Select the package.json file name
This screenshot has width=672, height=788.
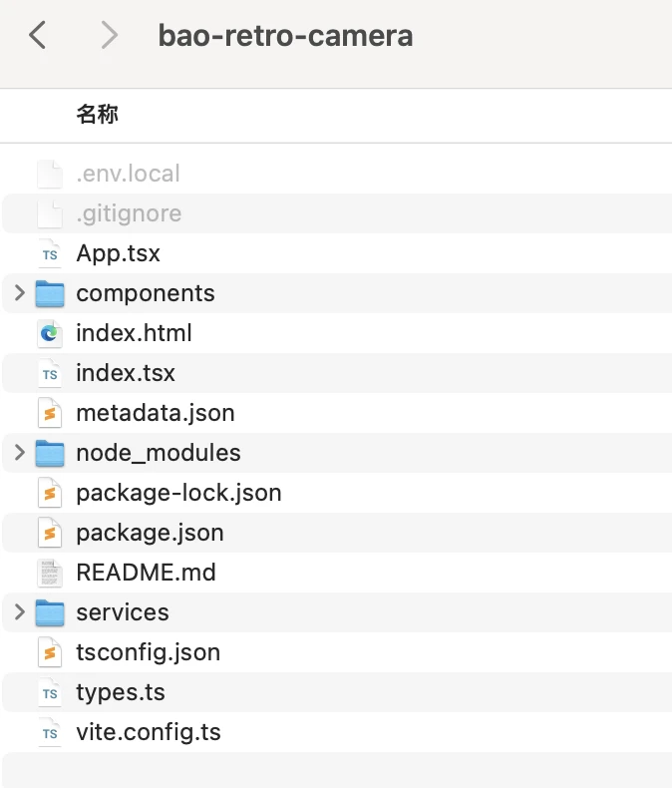[x=151, y=533]
